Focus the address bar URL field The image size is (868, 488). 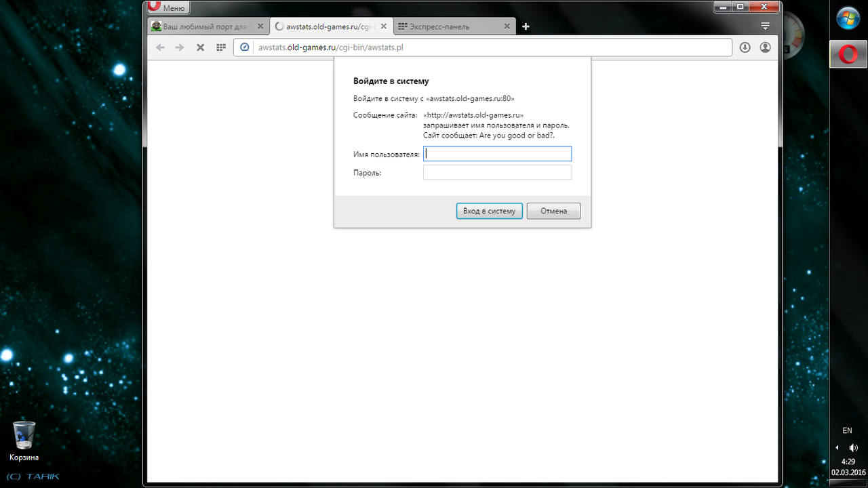coord(482,47)
